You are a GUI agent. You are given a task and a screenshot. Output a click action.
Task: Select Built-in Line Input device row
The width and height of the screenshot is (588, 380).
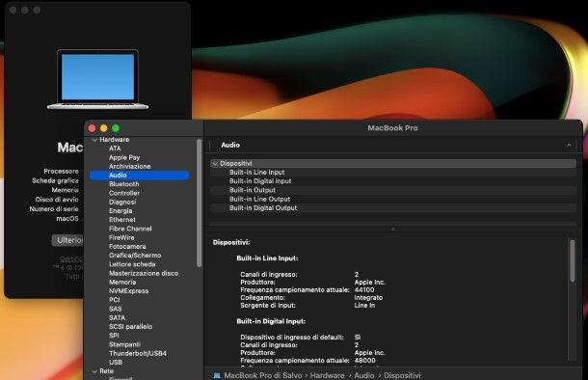coord(393,173)
